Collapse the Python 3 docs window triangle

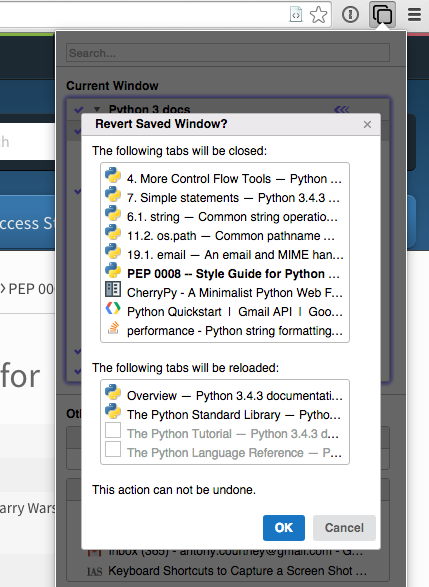coord(97,109)
